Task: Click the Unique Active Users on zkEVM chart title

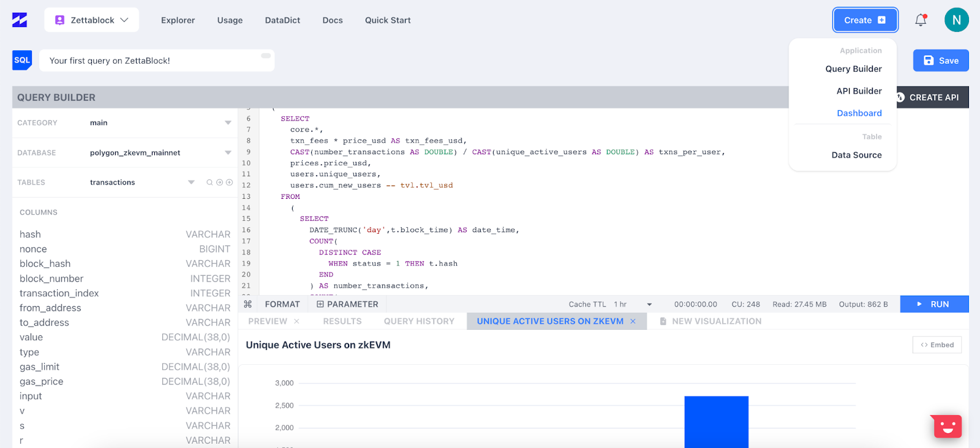Action: coord(318,345)
